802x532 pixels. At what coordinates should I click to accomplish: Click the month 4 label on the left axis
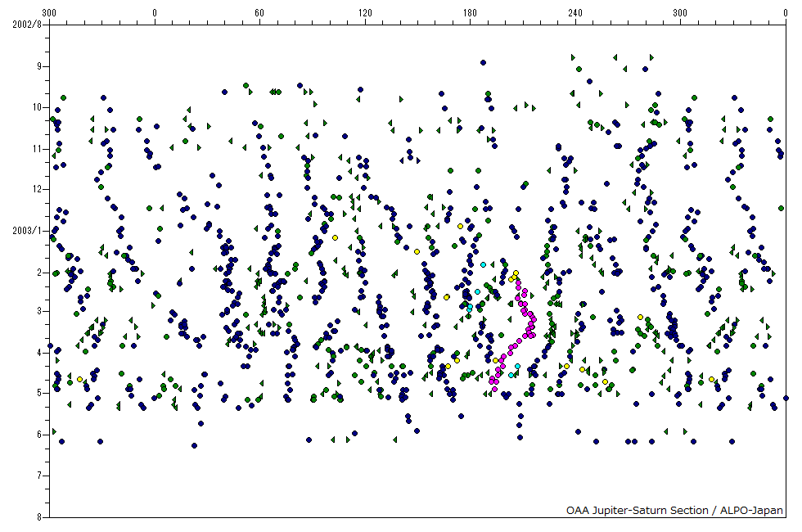pyautogui.click(x=39, y=353)
